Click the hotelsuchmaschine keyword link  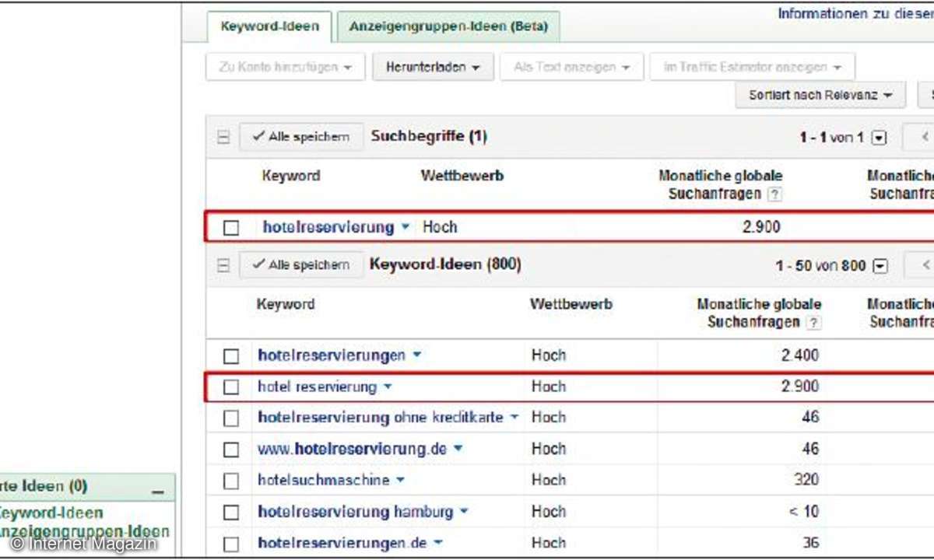coord(323,480)
